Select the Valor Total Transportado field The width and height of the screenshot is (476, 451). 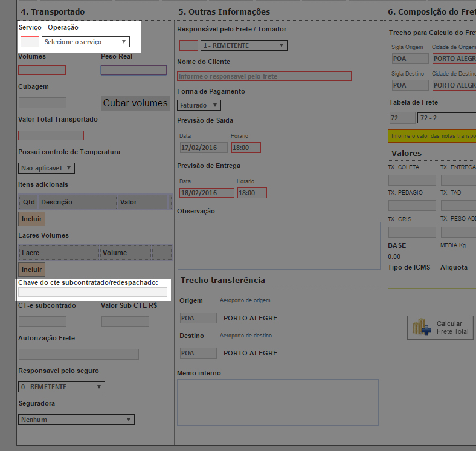coord(51,135)
